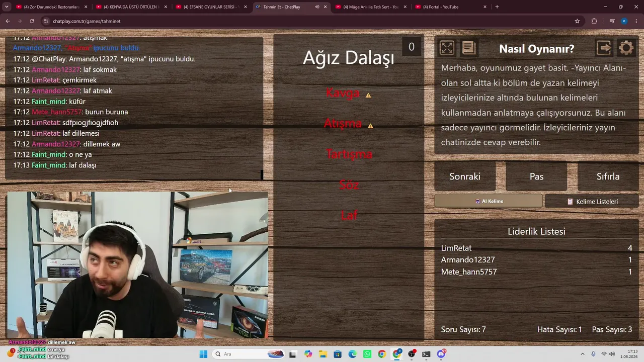The width and height of the screenshot is (644, 362).
Task: Click the Pas Sayısı: 3 counter
Action: click(x=612, y=330)
